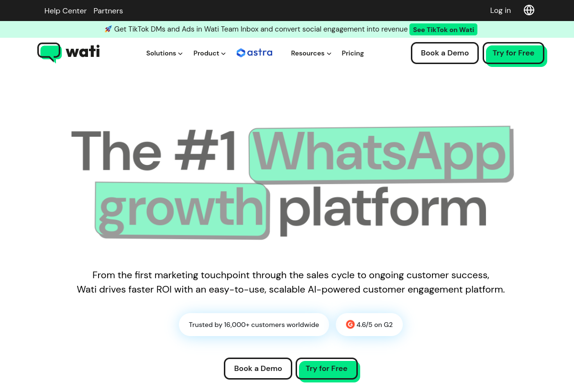The width and height of the screenshot is (574, 392).
Task: Expand the Solutions dropdown menu
Action: (x=165, y=53)
